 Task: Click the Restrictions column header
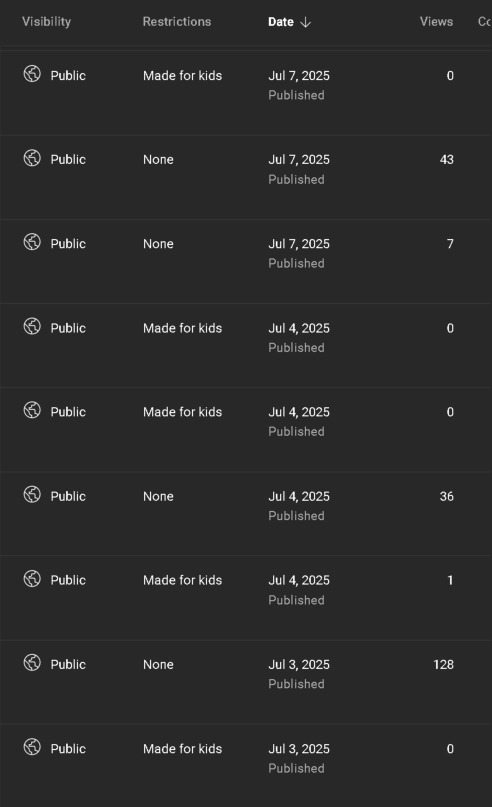(x=177, y=22)
